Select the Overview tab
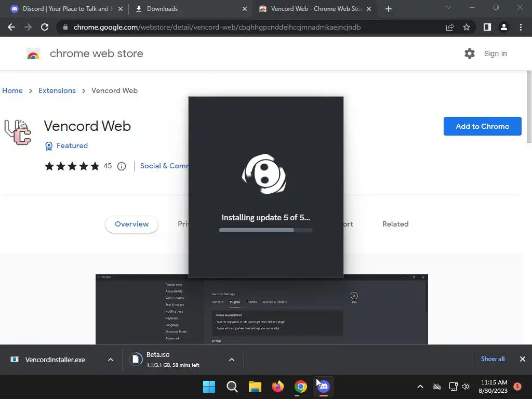Image resolution: width=532 pixels, height=399 pixels. click(131, 224)
